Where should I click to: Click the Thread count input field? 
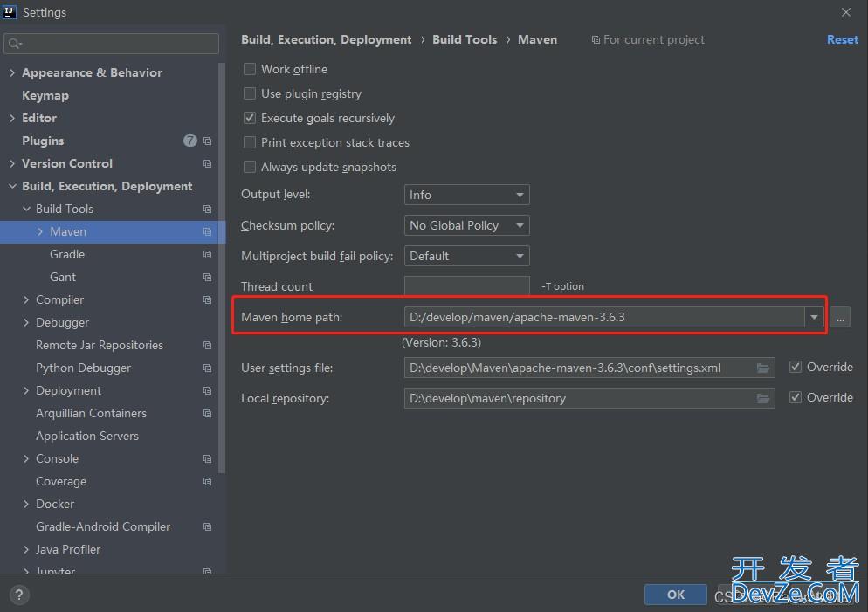click(x=466, y=286)
